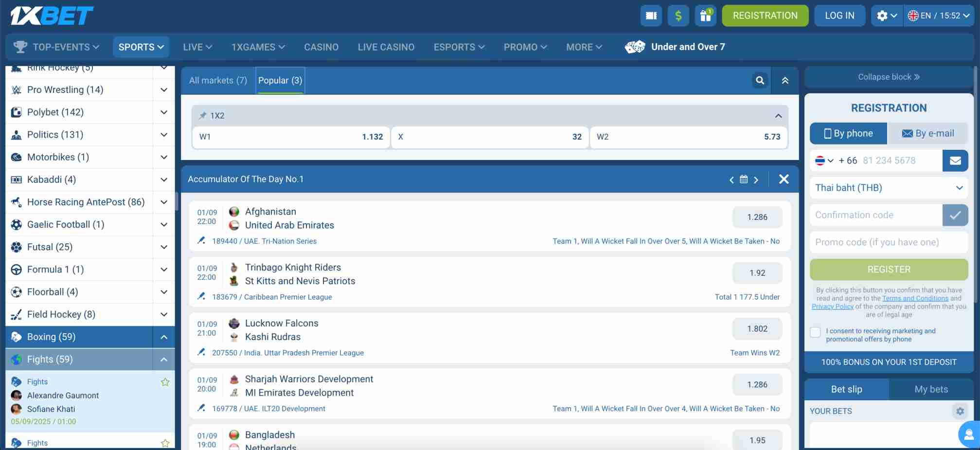Screen dimensions: 980x450
Task: Click the Polybet sport icon
Action: coord(16,112)
